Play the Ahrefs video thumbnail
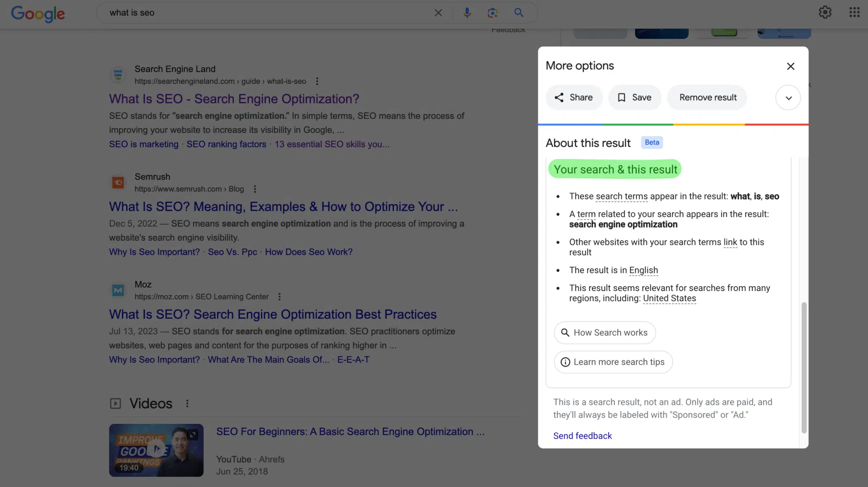The width and height of the screenshot is (868, 487). pos(156,450)
